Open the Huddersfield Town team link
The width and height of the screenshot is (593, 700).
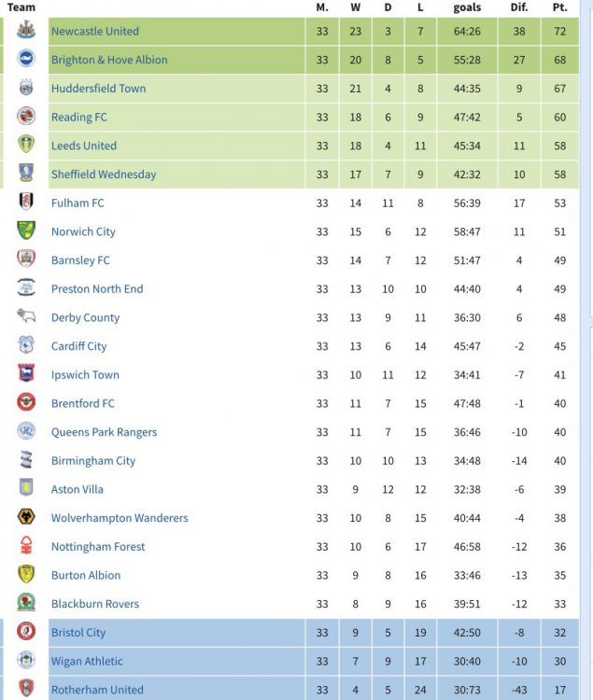pyautogui.click(x=98, y=89)
